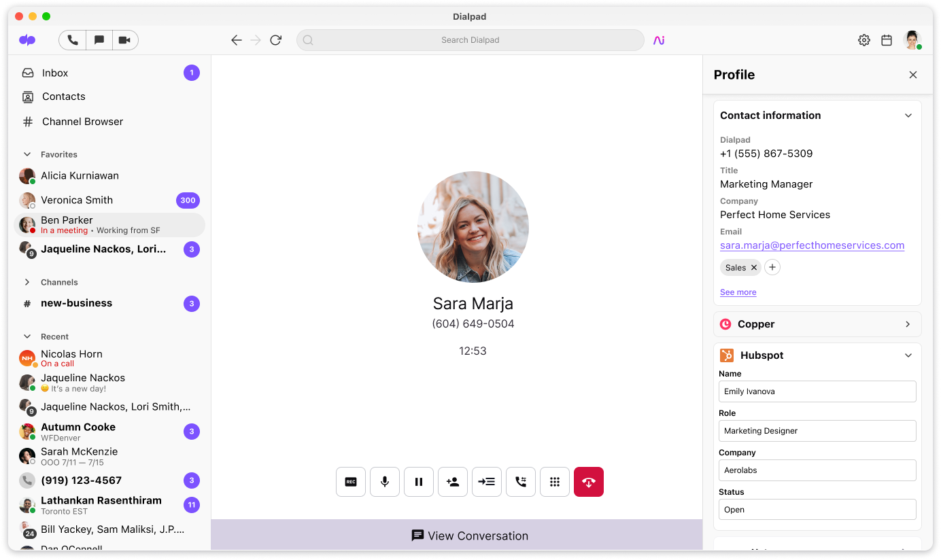Start recording the current call
Screen dimensions: 941x560
pos(351,481)
